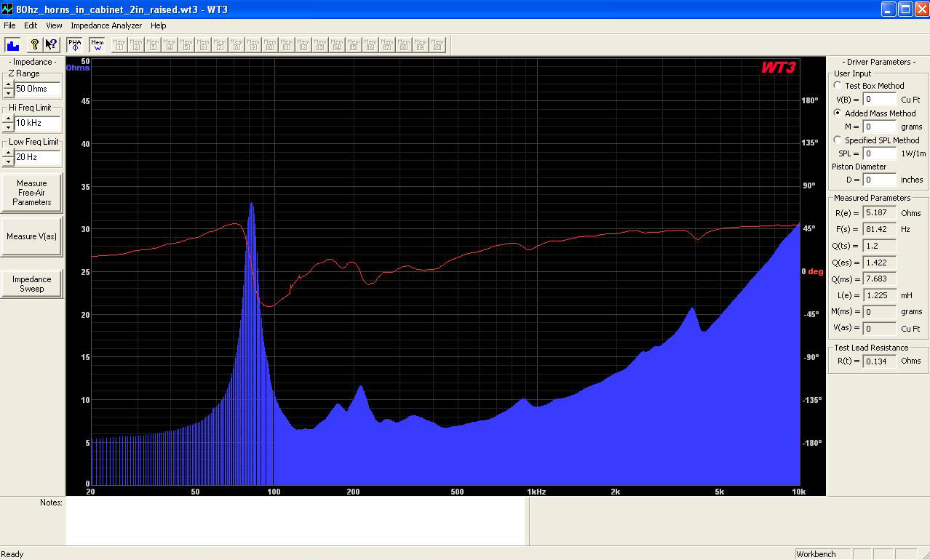Select memory slot Mem 1 icon
Image resolution: width=930 pixels, height=560 pixels.
(119, 44)
